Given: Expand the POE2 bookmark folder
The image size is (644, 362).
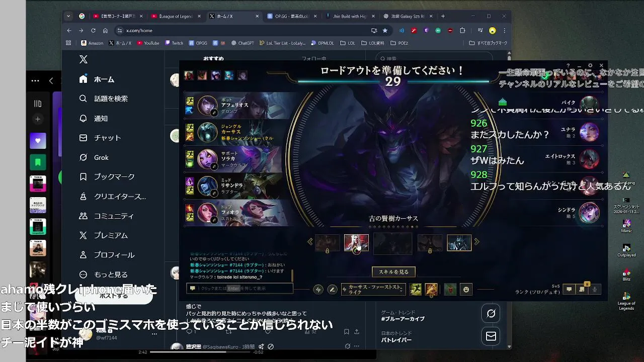Looking at the screenshot, I should click(x=399, y=43).
